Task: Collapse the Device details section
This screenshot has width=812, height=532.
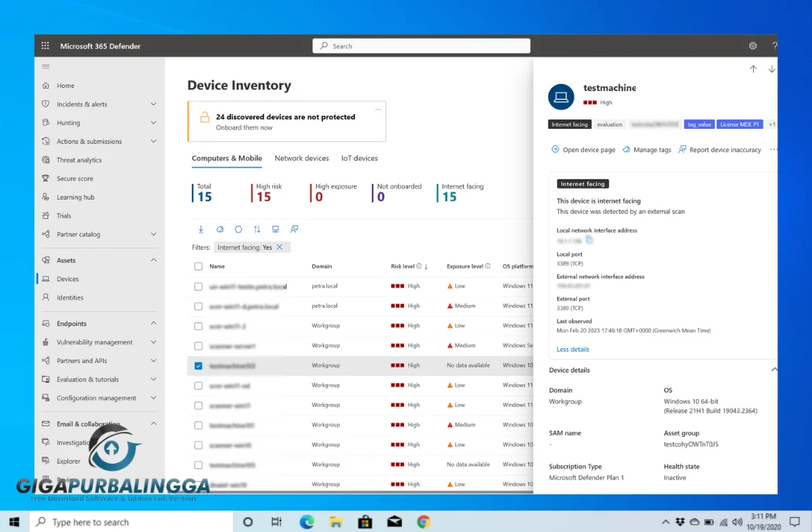Action: tap(774, 369)
